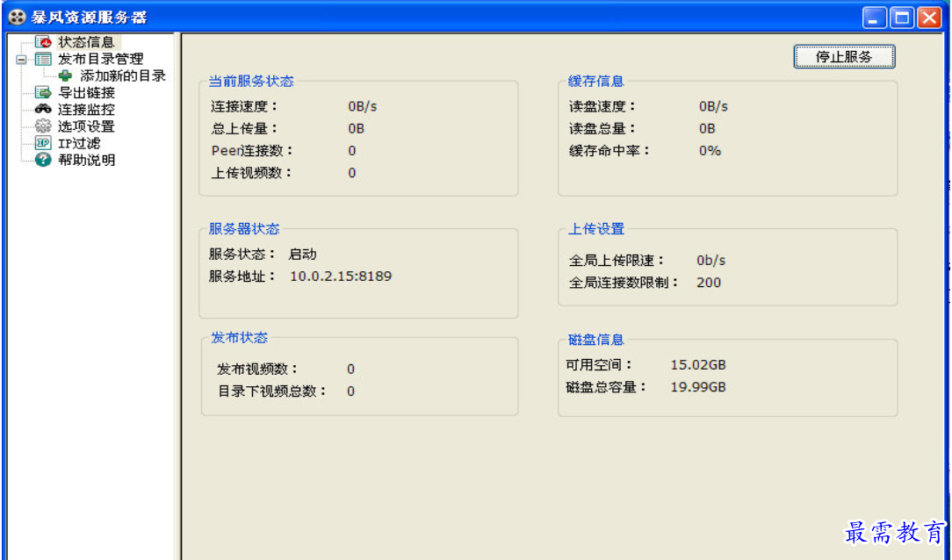The height and width of the screenshot is (560, 952).
Task: Click the 上传设置 group title
Action: coord(596,229)
